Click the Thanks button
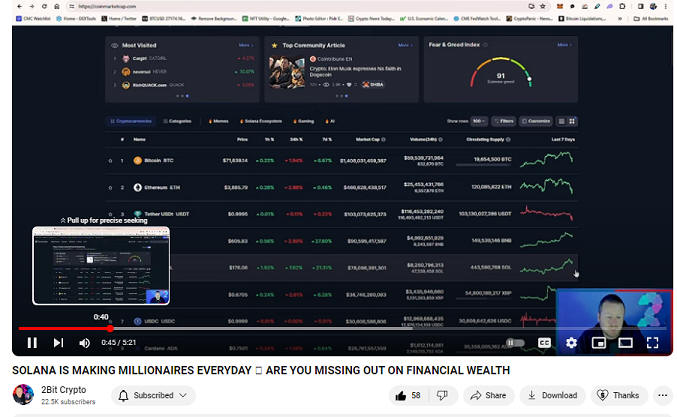 tap(618, 395)
